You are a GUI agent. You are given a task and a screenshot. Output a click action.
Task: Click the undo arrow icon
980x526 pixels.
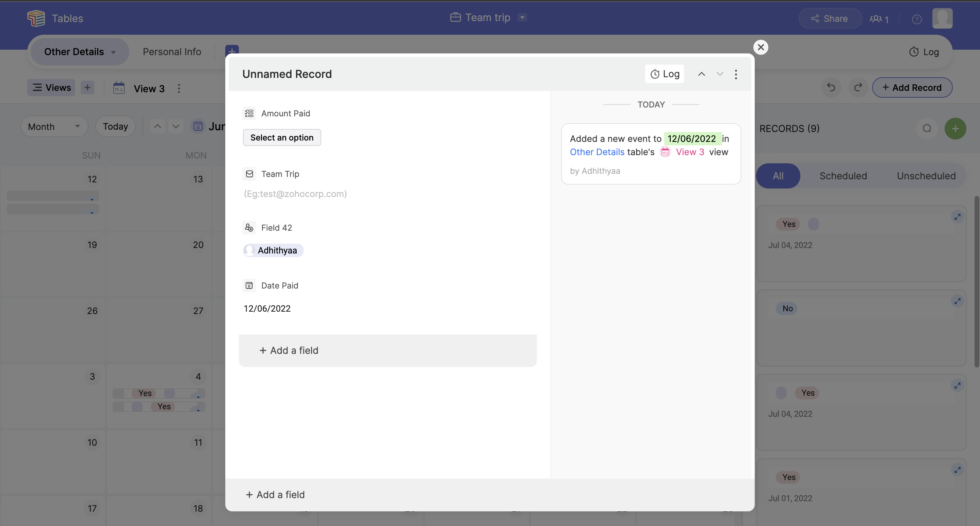pos(831,87)
